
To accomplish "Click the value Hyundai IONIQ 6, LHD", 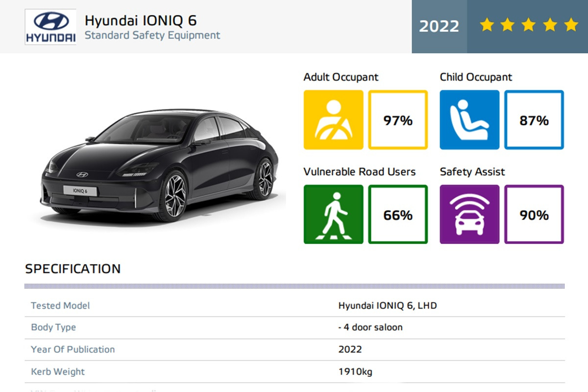I will pyautogui.click(x=388, y=306).
